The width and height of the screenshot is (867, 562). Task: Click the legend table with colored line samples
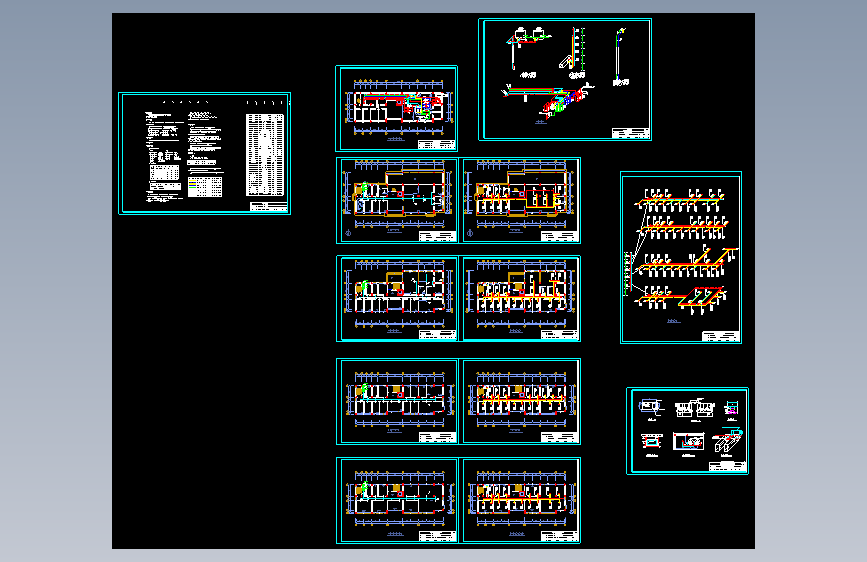tap(205, 187)
